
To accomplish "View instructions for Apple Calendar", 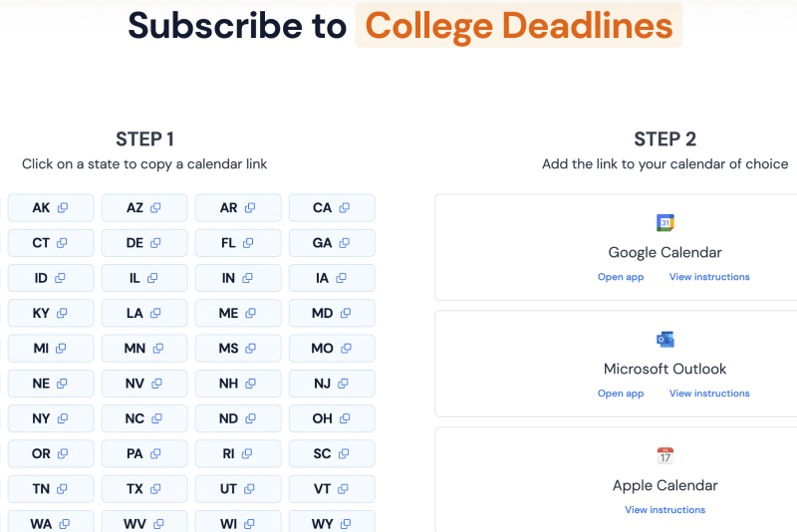I will [x=664, y=510].
